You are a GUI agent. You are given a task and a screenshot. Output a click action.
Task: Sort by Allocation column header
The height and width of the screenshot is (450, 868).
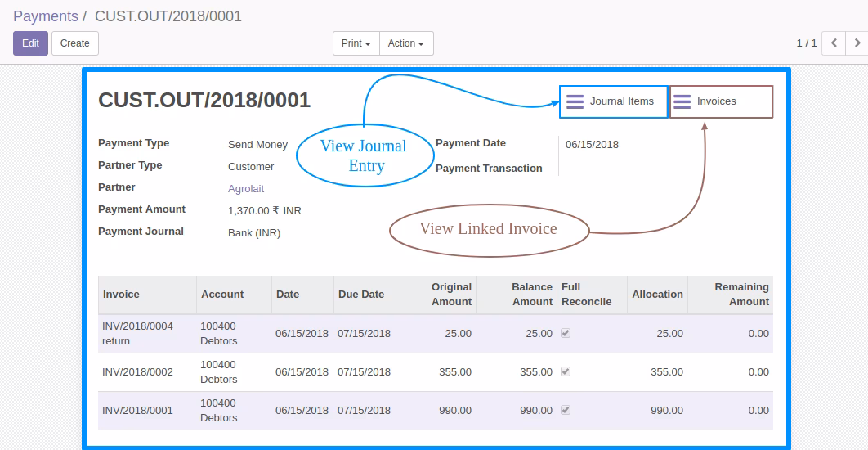click(x=658, y=295)
